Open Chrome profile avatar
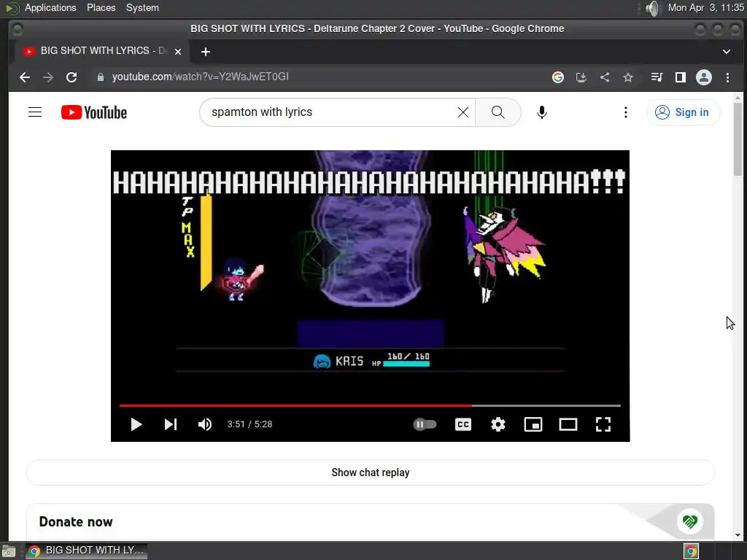Image resolution: width=747 pixels, height=560 pixels. click(704, 77)
